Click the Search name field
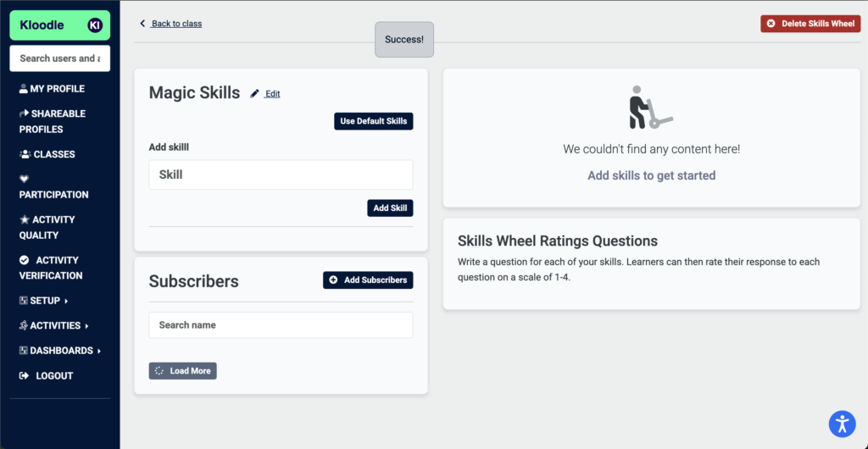 coord(281,325)
